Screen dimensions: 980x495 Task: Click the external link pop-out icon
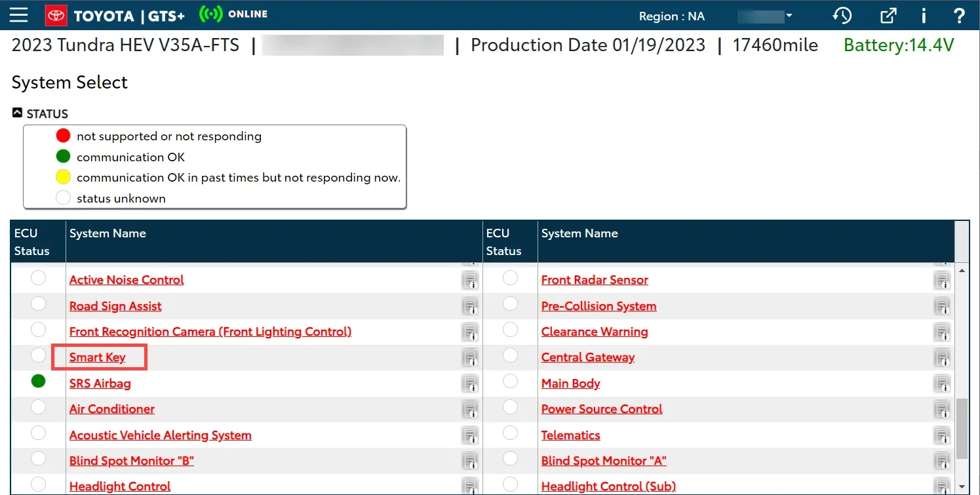point(888,16)
